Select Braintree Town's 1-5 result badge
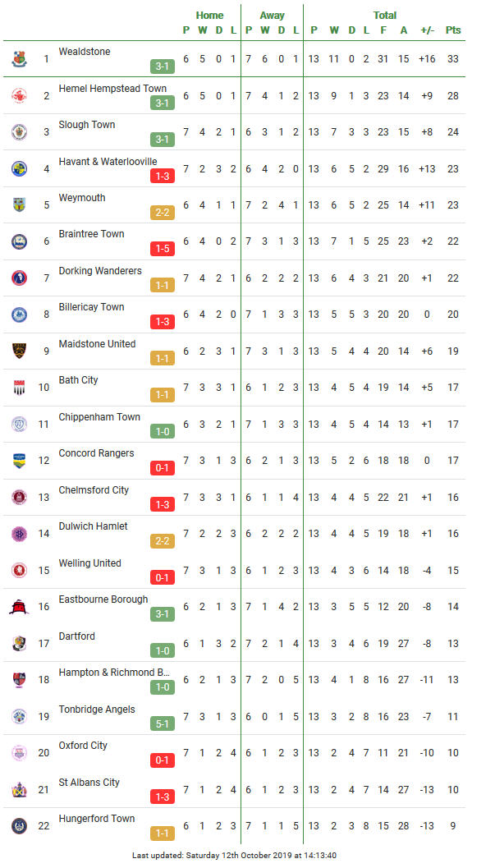The width and height of the screenshot is (495, 868). [162, 249]
